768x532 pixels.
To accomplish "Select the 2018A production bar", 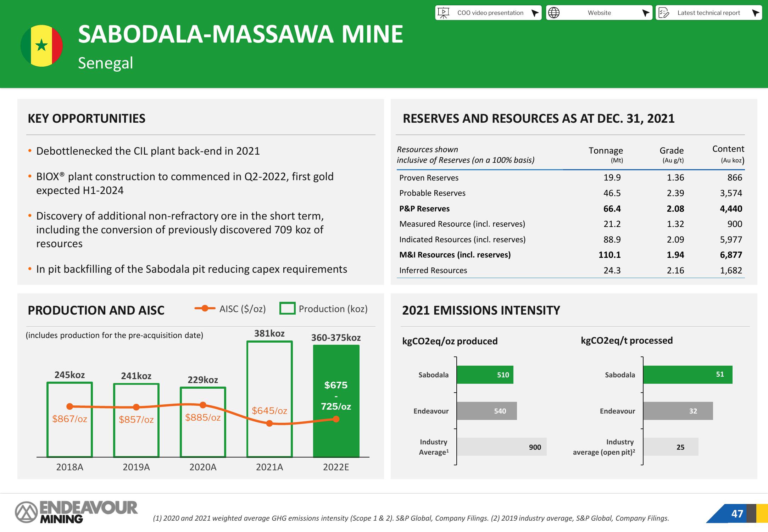I will 69,420.
